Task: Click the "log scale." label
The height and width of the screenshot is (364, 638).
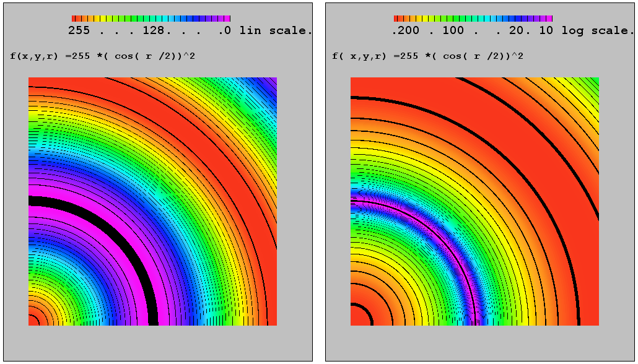Action: [x=597, y=30]
